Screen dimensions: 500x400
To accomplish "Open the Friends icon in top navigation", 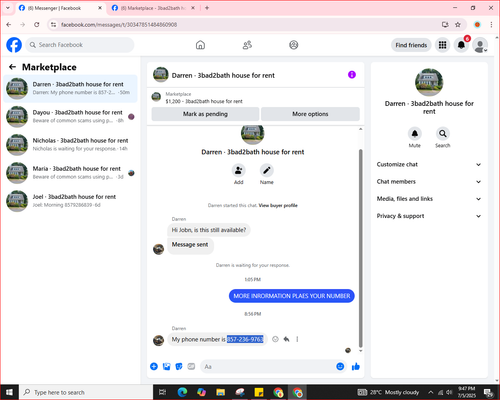I will click(247, 45).
